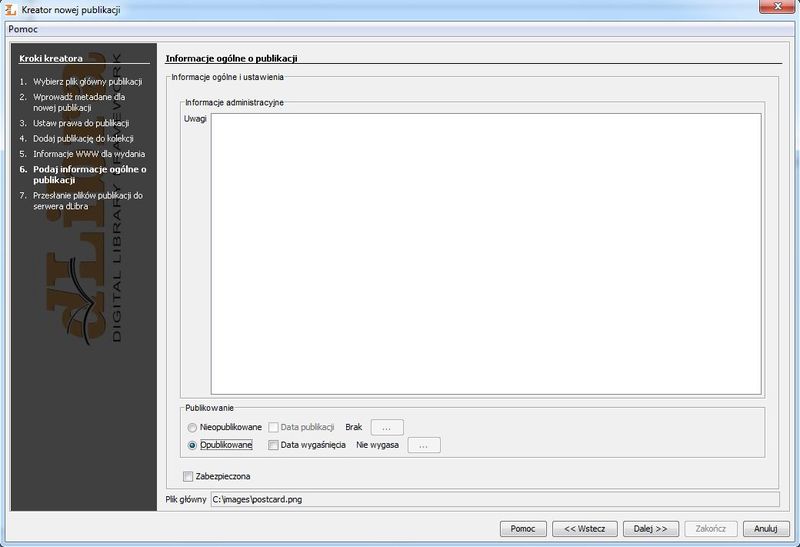Open expiry date picker next to Nie wygasa
The image size is (800, 547).
coord(423,445)
